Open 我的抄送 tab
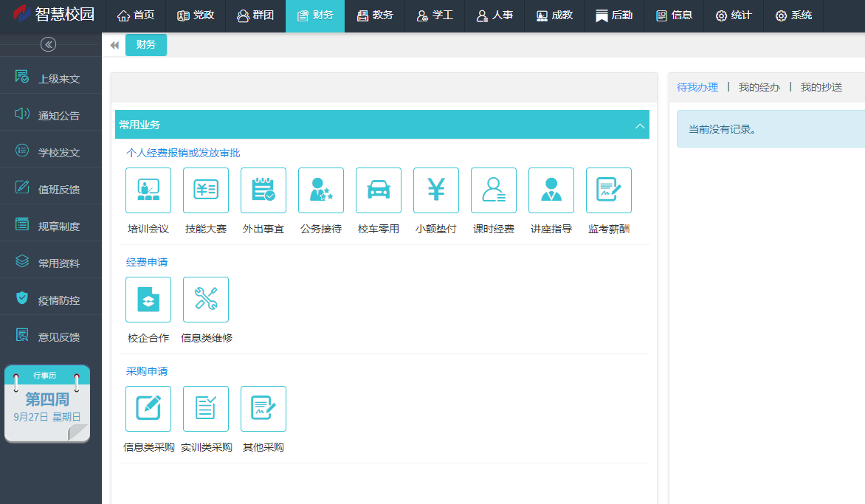This screenshot has width=865, height=504. (821, 87)
